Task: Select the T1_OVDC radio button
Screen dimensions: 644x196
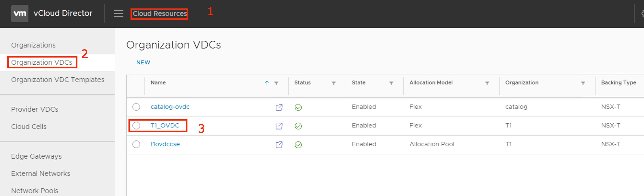Action: coord(136,126)
